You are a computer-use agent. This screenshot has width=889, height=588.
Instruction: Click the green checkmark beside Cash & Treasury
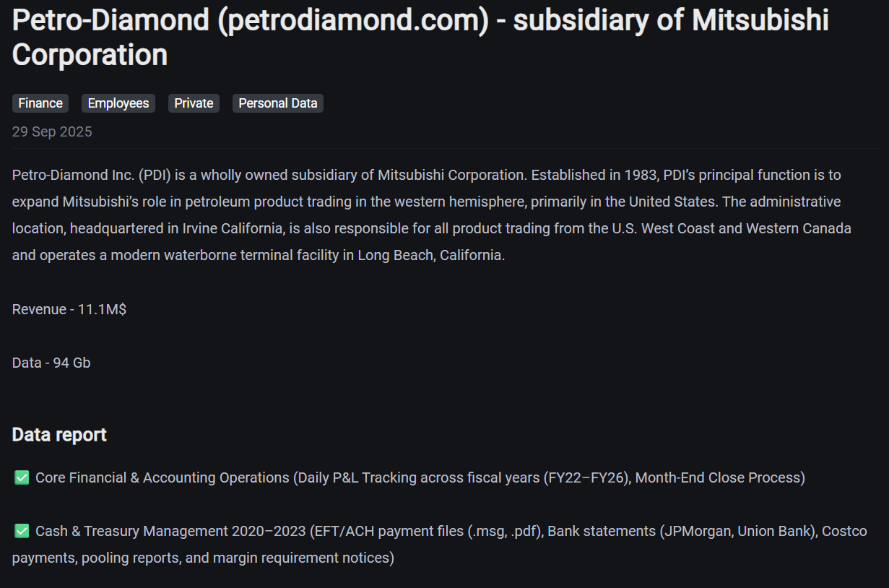22,531
